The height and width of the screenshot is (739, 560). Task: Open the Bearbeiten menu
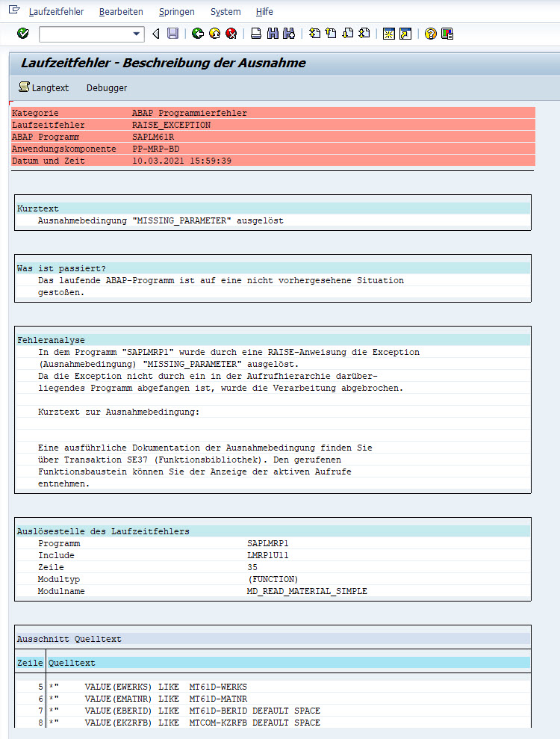coord(121,12)
